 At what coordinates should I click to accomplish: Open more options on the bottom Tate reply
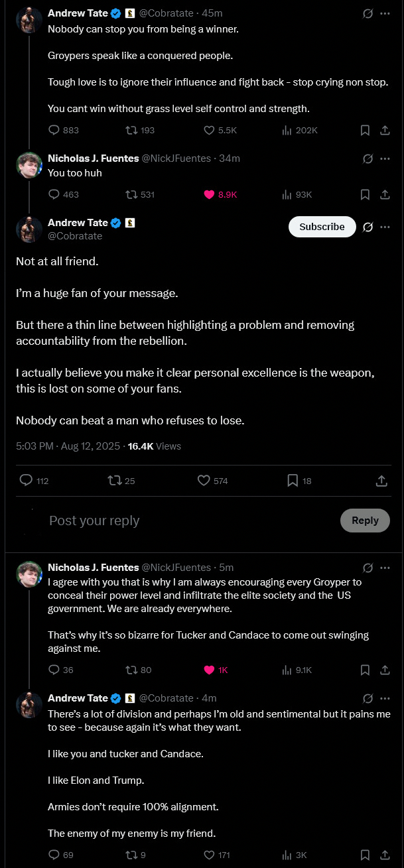(385, 698)
